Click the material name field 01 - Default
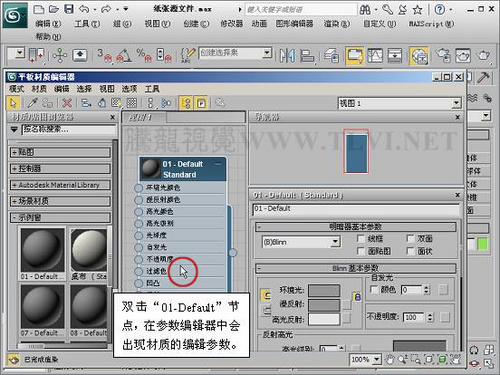The image size is (500, 375). [x=356, y=209]
